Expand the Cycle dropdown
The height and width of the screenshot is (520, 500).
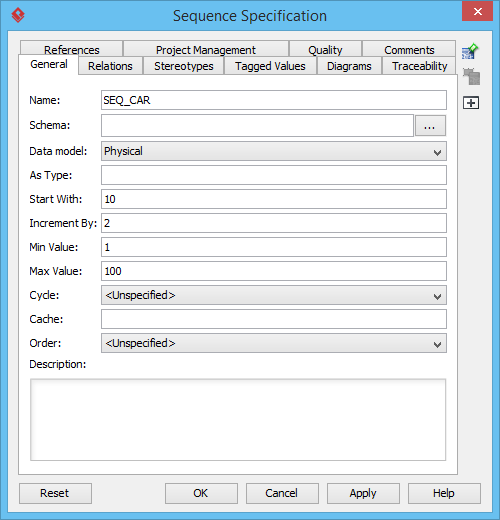tap(274, 295)
